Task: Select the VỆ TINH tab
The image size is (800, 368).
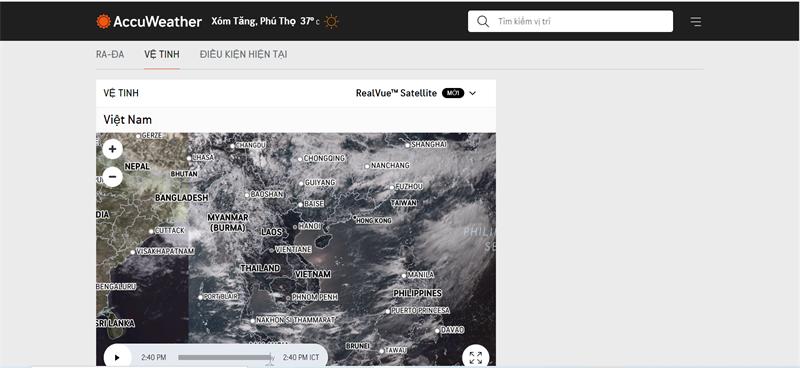Action: 162,54
